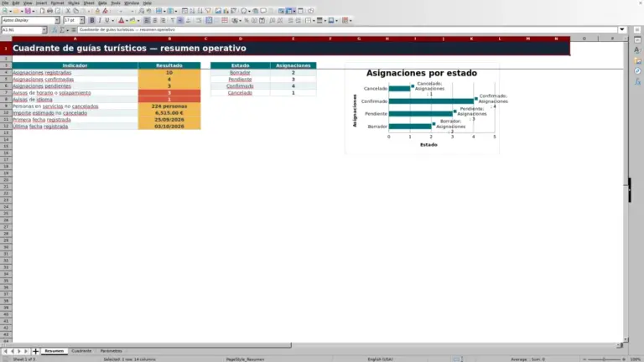644x362 pixels.
Task: Click the Add new sheet plus icon
Action: click(x=35, y=351)
